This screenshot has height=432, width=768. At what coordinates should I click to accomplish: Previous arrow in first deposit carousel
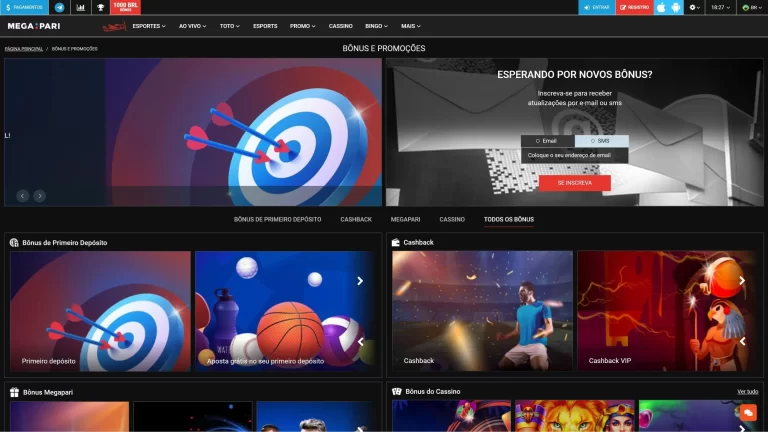pyautogui.click(x=360, y=341)
